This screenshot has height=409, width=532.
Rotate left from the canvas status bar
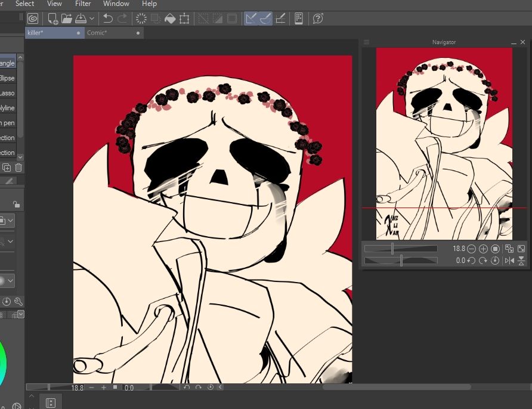coord(187,388)
